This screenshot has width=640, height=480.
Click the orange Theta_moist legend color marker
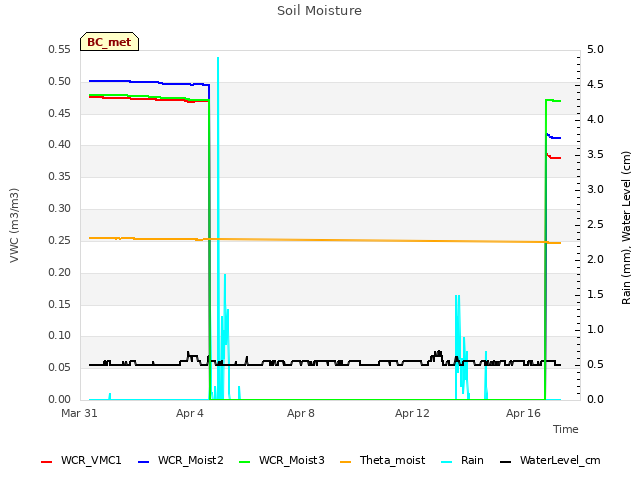(x=346, y=462)
